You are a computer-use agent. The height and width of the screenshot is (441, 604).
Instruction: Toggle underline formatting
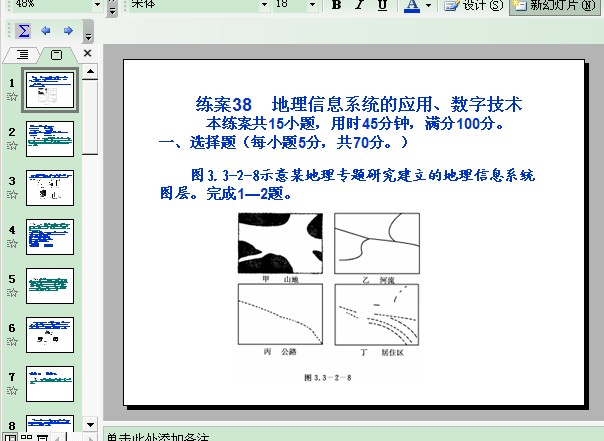pos(382,5)
